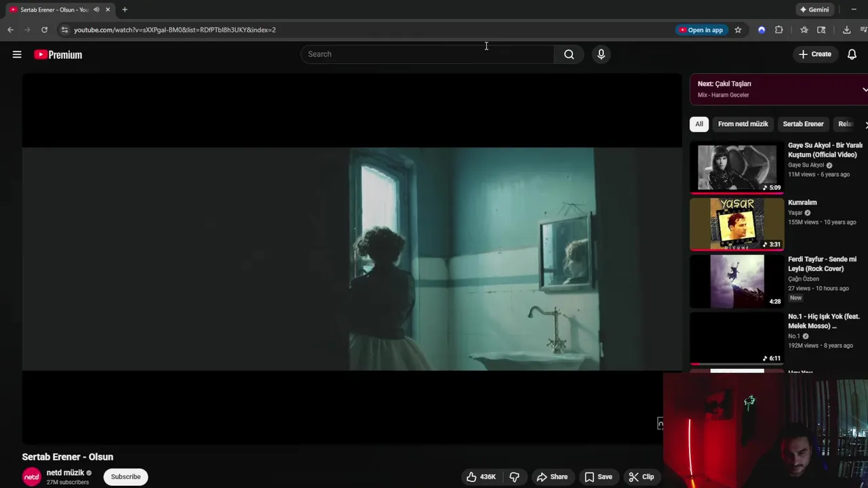Bookmark this page with star icon
This screenshot has height=488, width=868.
tap(738, 30)
